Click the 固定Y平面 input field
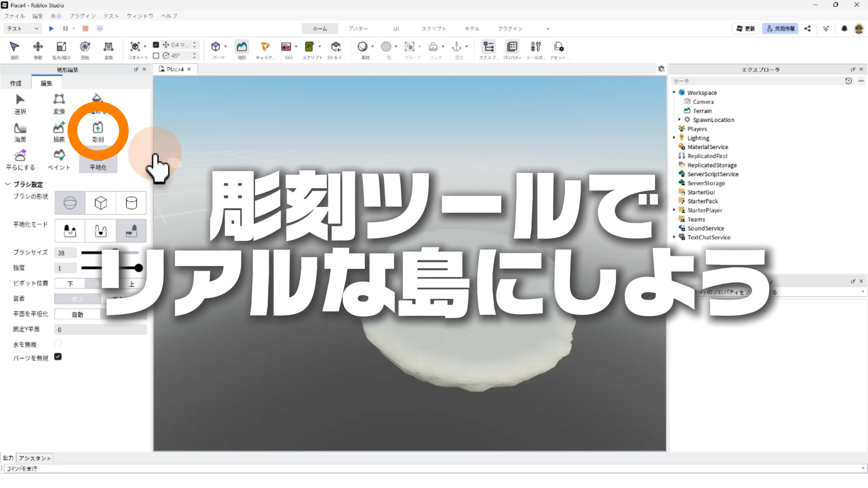 tap(100, 329)
